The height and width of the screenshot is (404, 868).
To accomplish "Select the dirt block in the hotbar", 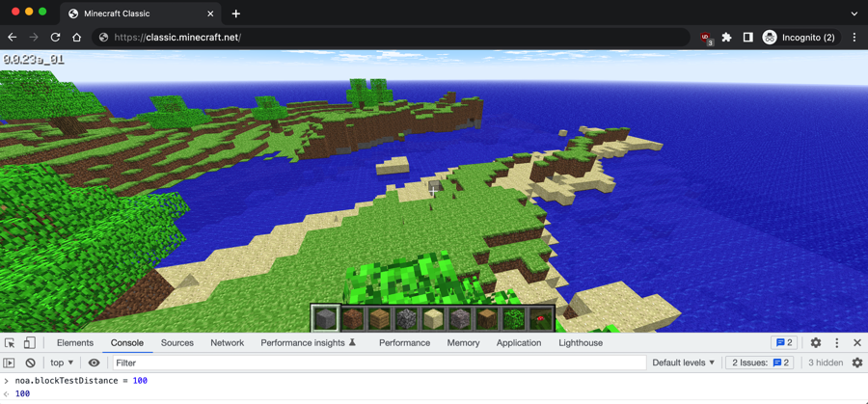I will click(352, 319).
